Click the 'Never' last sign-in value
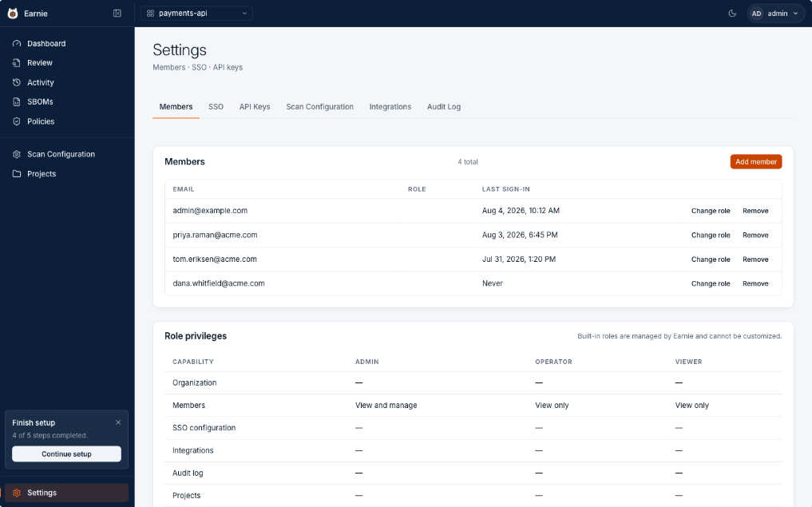The image size is (812, 507). 493,283
